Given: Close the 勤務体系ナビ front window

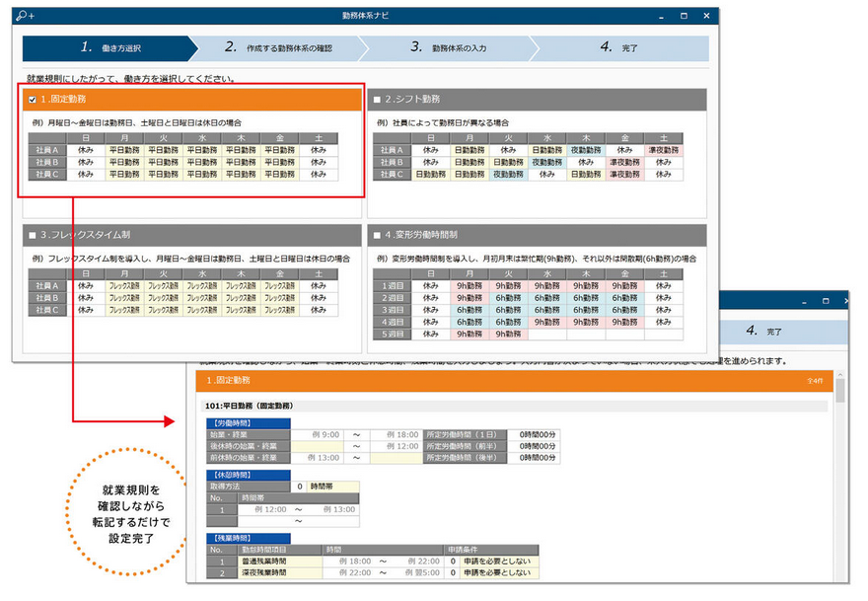Looking at the screenshot, I should (708, 16).
